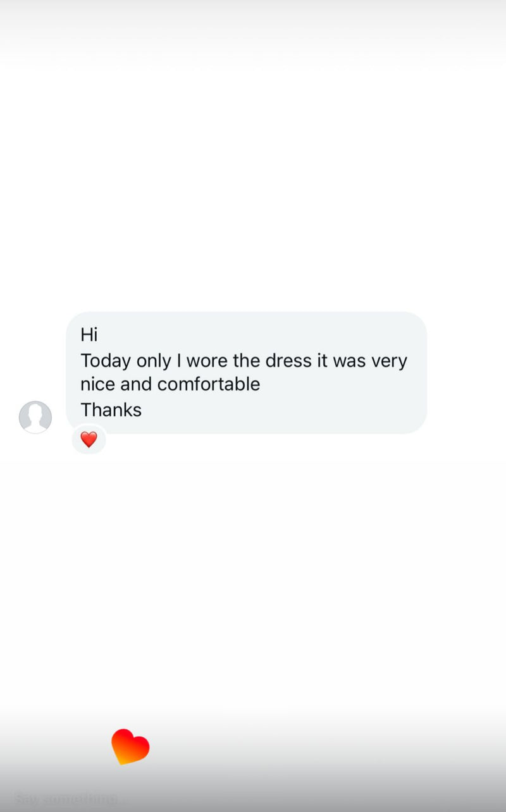
Task: Tap the word "Today" in the message
Action: point(106,361)
